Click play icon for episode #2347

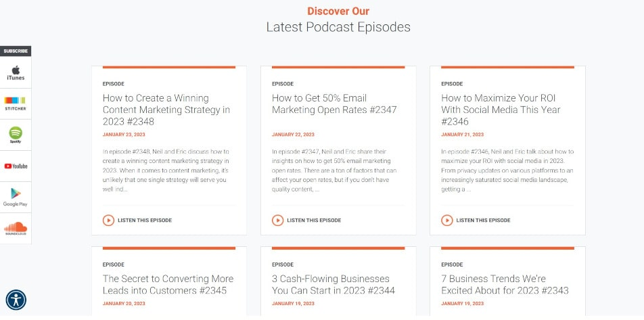tap(277, 220)
